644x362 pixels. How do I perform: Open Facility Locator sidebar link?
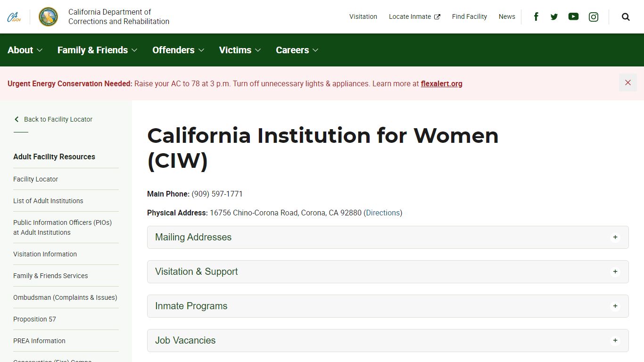point(36,179)
